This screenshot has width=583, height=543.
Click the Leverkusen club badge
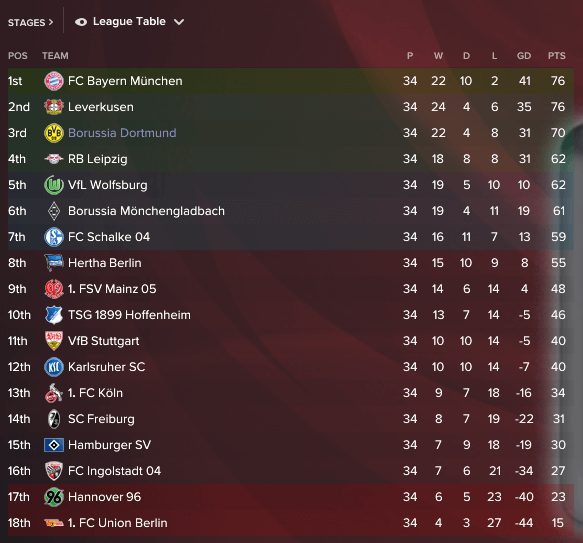pos(54,107)
